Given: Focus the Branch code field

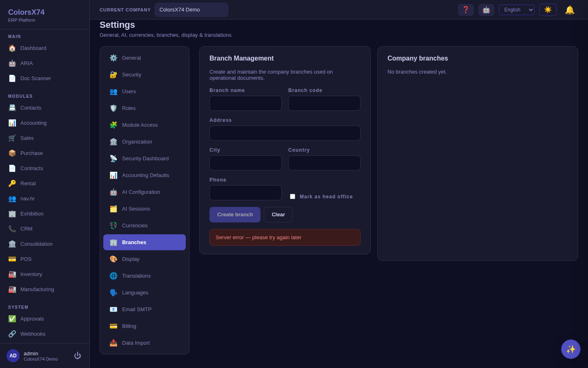Looking at the screenshot, I should (x=324, y=103).
